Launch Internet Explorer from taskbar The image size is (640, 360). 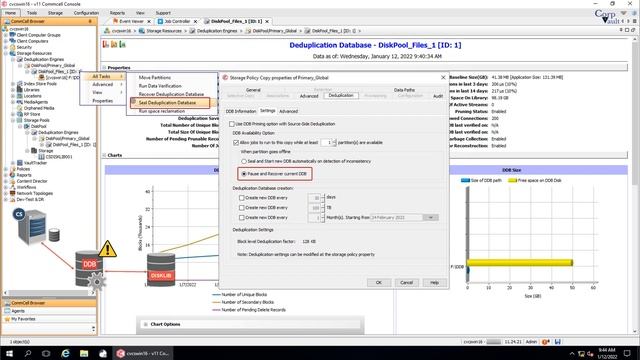65,353
